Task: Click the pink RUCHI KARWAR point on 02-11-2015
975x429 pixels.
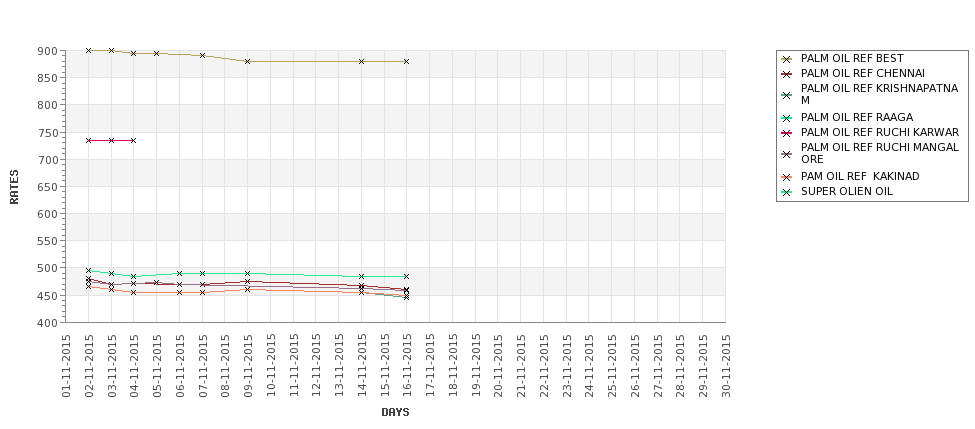Action: (88, 141)
